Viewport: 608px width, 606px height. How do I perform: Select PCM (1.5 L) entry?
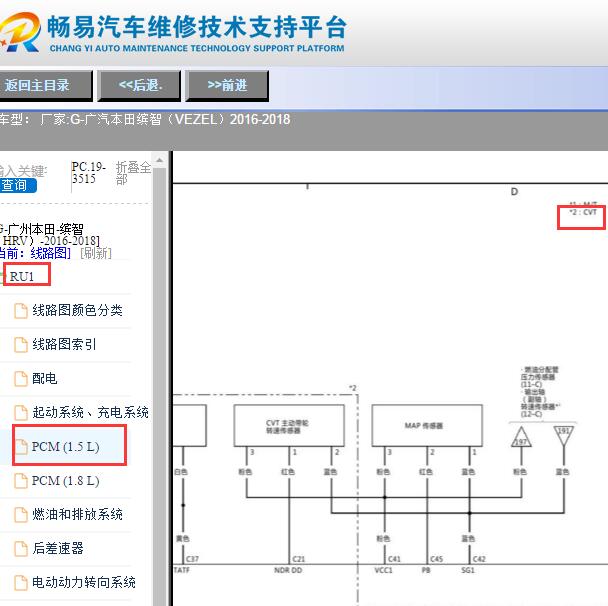pyautogui.click(x=65, y=447)
